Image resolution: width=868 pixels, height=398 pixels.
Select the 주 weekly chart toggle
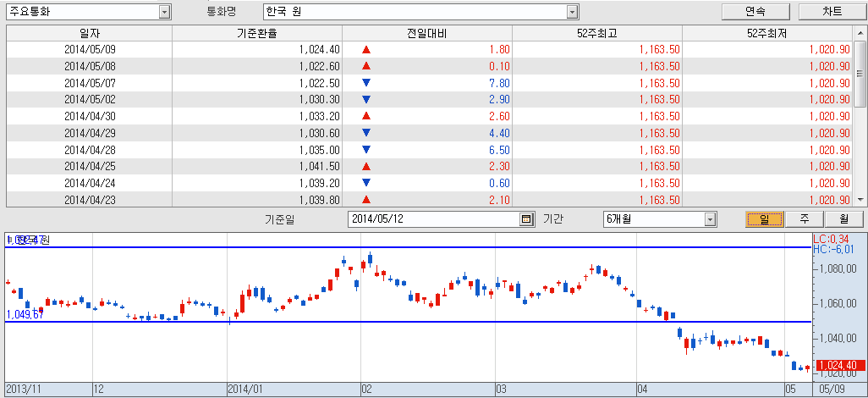[804, 219]
